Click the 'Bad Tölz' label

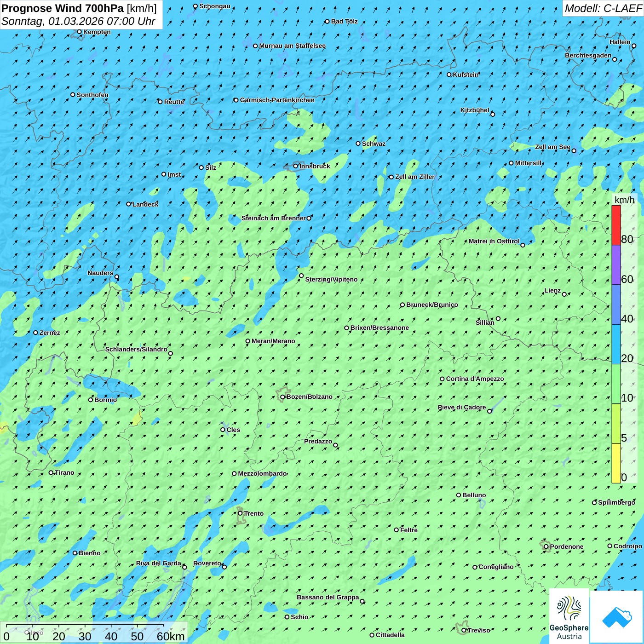click(x=345, y=21)
